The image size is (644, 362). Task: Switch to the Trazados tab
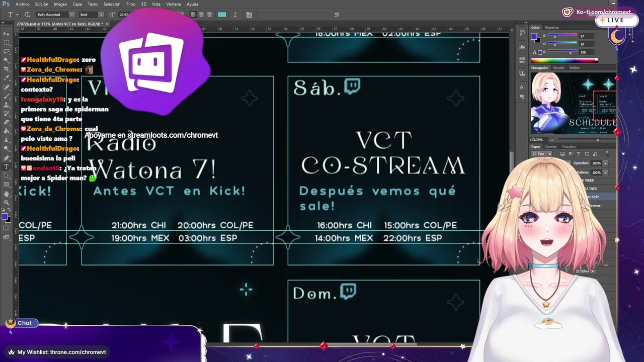point(569,146)
